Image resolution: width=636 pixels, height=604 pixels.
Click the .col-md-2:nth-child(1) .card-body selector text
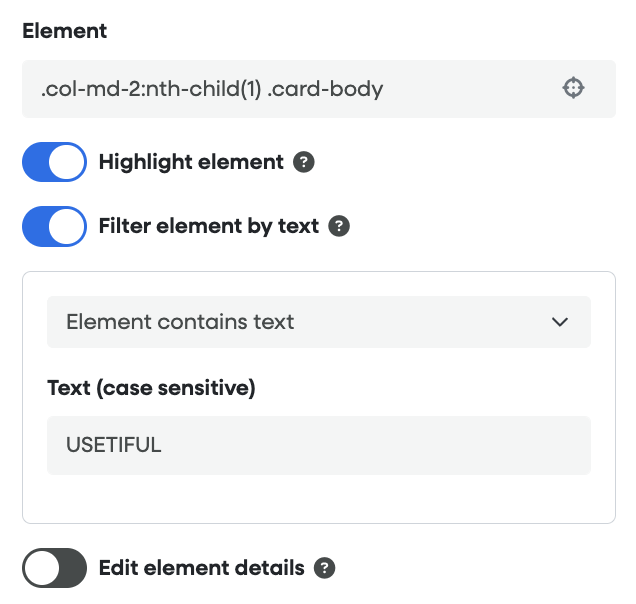(x=211, y=89)
